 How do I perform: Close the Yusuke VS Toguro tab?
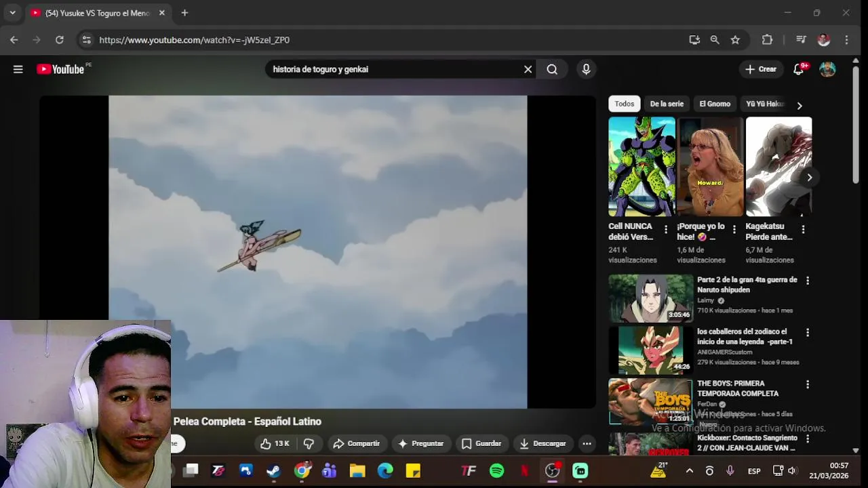(x=161, y=13)
